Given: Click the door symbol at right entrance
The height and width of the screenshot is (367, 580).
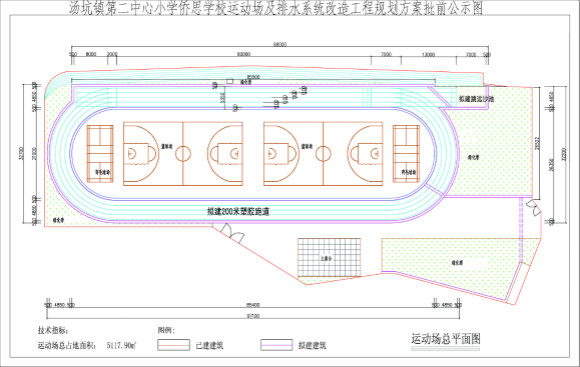Looking at the screenshot, I should tap(534, 208).
